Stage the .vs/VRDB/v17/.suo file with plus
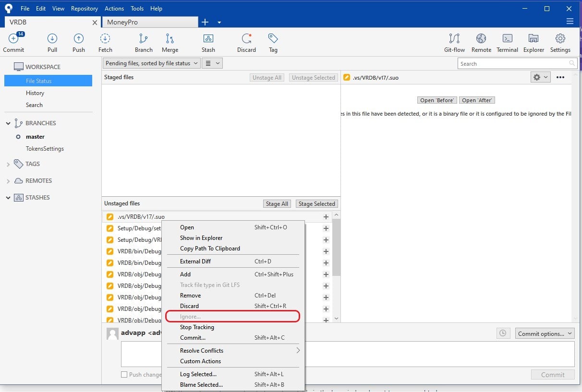The image size is (582, 392). coord(326,217)
